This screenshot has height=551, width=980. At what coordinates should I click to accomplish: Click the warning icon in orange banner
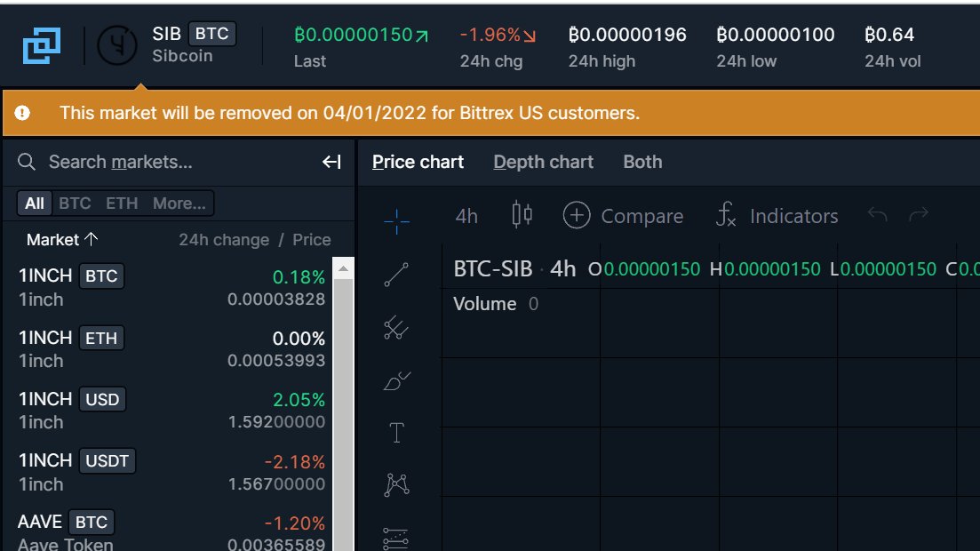point(22,113)
